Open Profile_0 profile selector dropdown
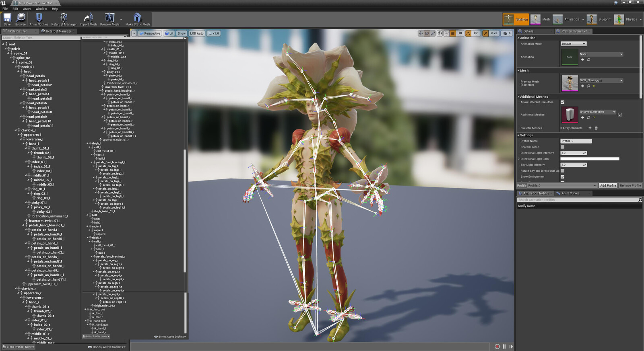This screenshot has width=644, height=351. point(562,185)
